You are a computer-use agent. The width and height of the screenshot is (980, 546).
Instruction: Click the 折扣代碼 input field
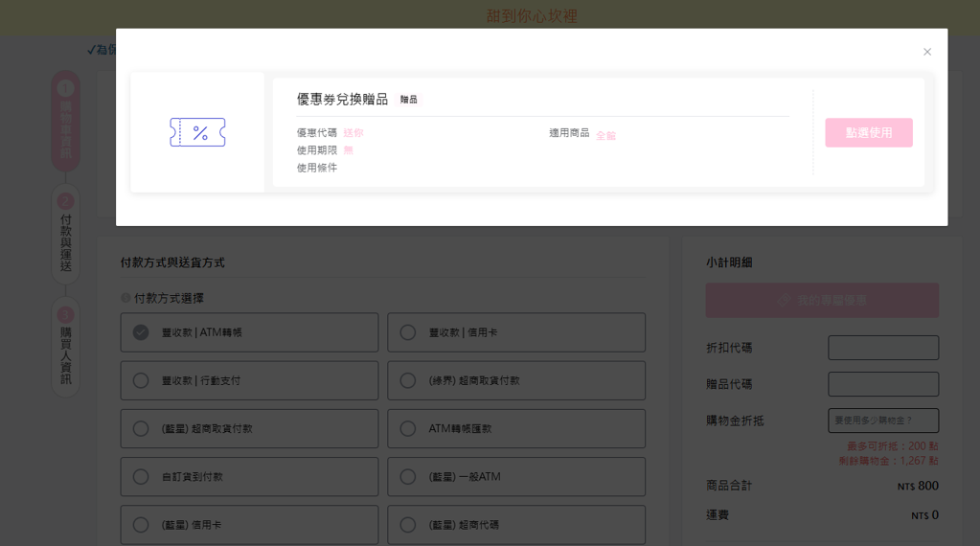tap(883, 348)
